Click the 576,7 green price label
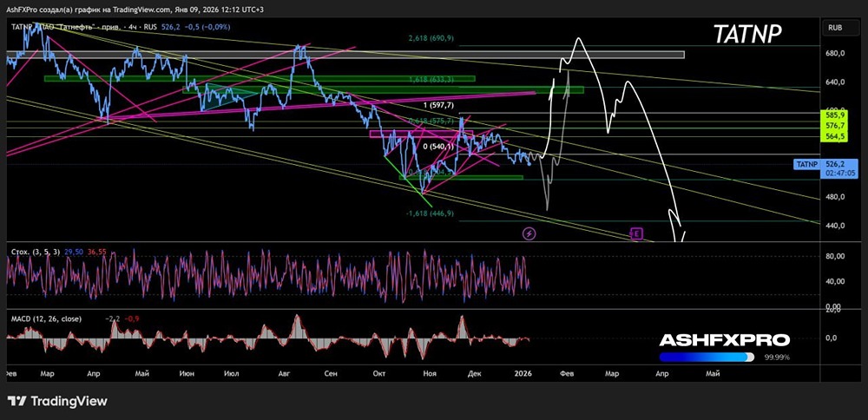The height and width of the screenshot is (420, 868). pos(833,126)
